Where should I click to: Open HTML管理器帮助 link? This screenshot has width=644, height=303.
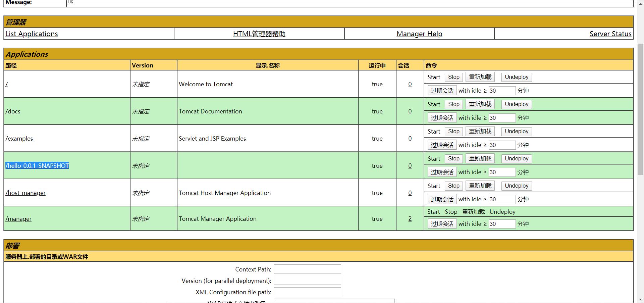(259, 34)
